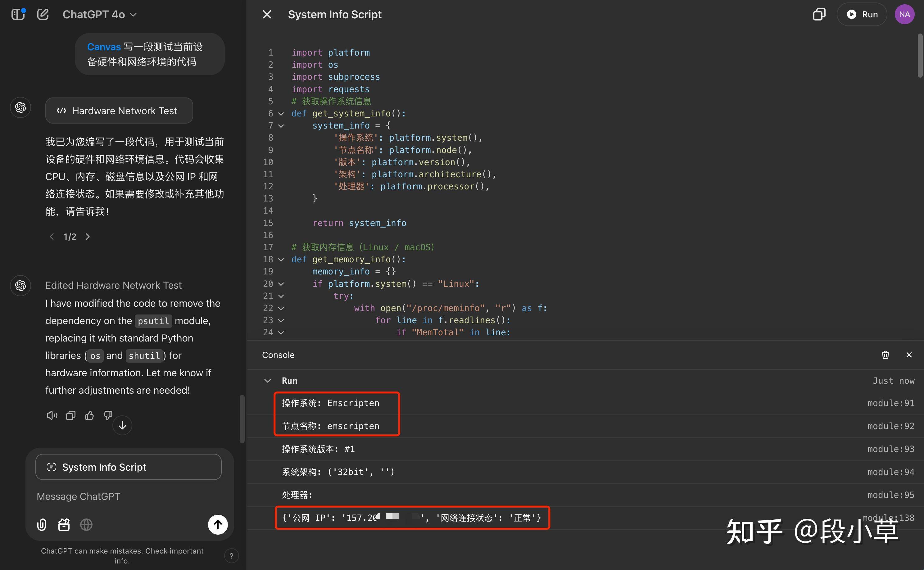Run the System Info Script
Viewport: 924px width, 570px height.
(x=862, y=14)
